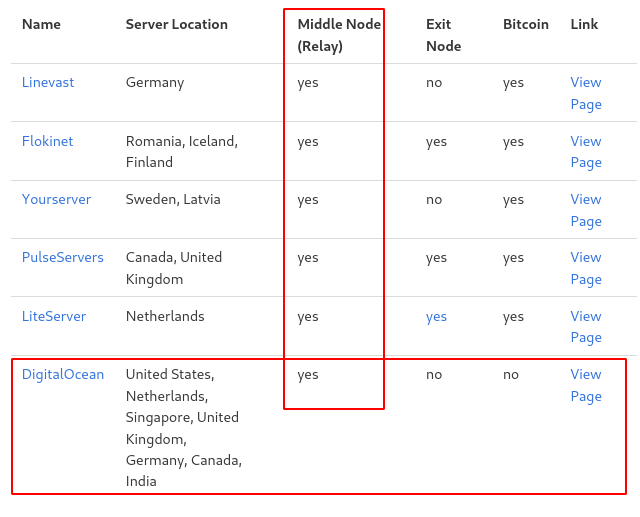Viewport: 640px width, 517px height.
Task: Click the Middle Node (Relay) header
Action: point(338,35)
